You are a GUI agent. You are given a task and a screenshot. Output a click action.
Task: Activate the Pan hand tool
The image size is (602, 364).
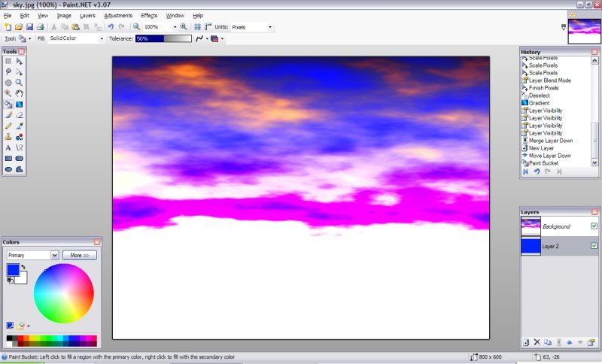pos(19,93)
